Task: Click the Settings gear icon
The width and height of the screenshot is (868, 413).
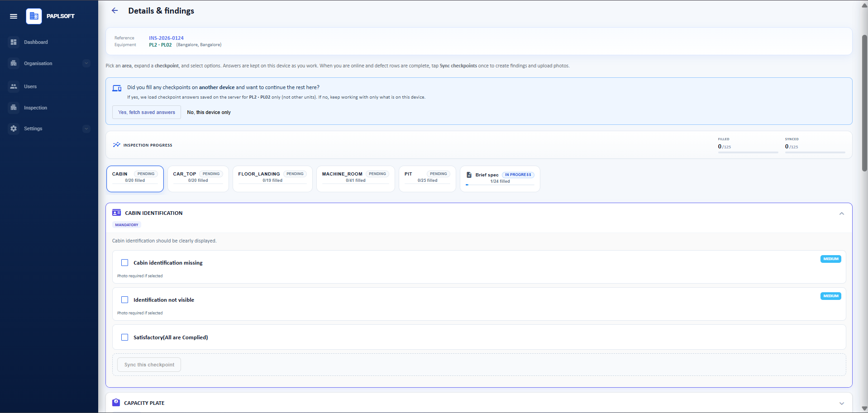Action: [x=14, y=128]
